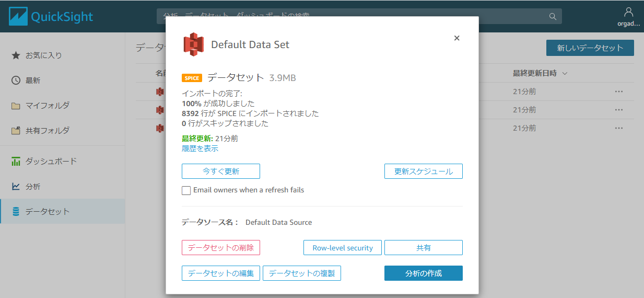Click the QuickSight logo
Viewport: 644px width, 298px height.
point(51,16)
